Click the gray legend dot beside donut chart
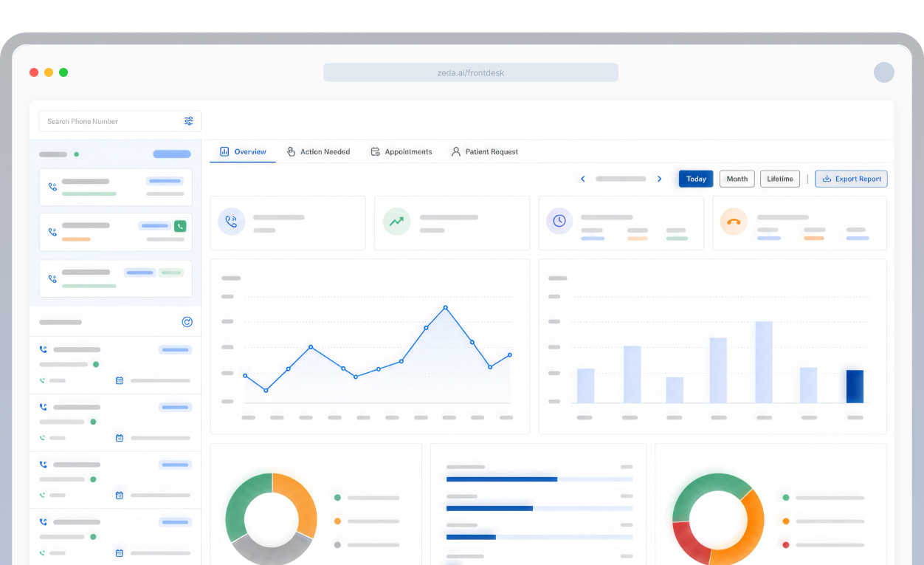Image resolution: width=924 pixels, height=565 pixels. tap(337, 544)
